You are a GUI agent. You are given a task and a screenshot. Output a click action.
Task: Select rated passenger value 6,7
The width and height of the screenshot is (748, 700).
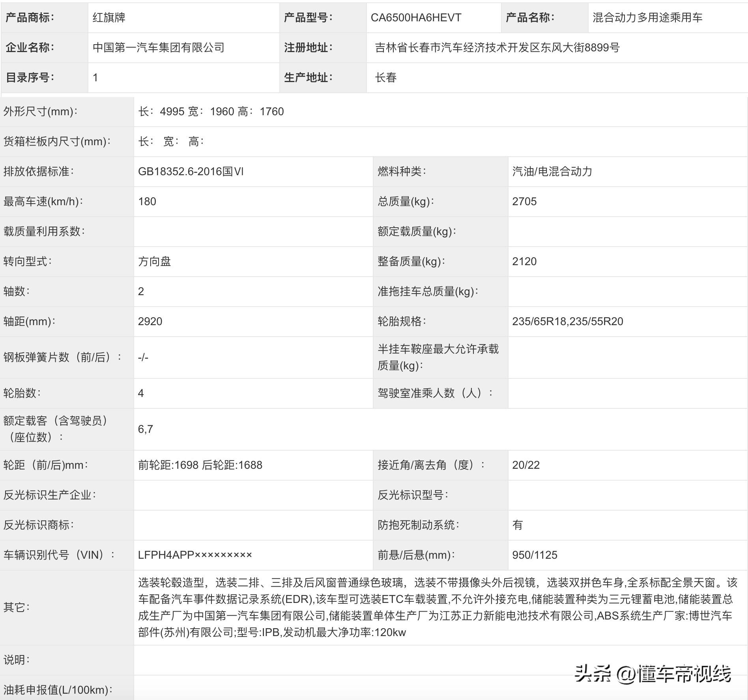pos(146,429)
